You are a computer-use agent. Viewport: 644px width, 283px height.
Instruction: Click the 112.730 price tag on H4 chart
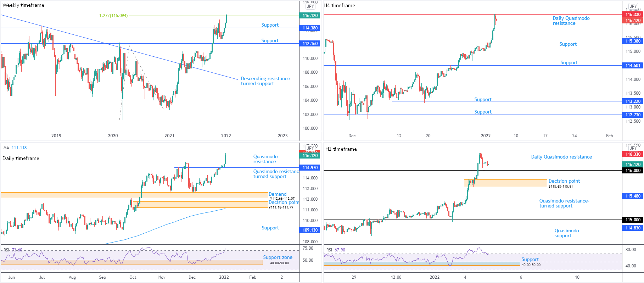coord(633,115)
